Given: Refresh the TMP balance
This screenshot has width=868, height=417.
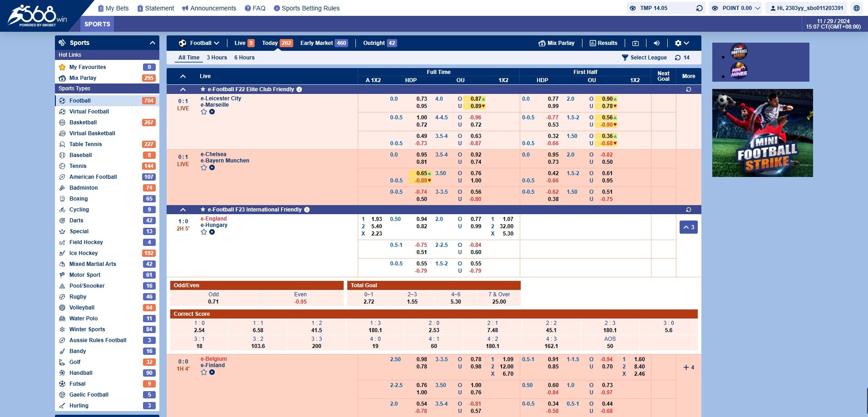Looking at the screenshot, I should tap(699, 8).
